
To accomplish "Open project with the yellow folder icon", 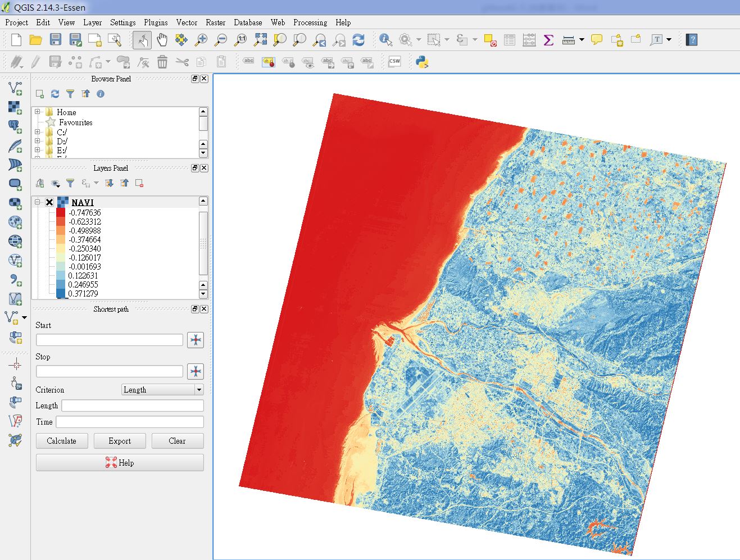I will (36, 40).
